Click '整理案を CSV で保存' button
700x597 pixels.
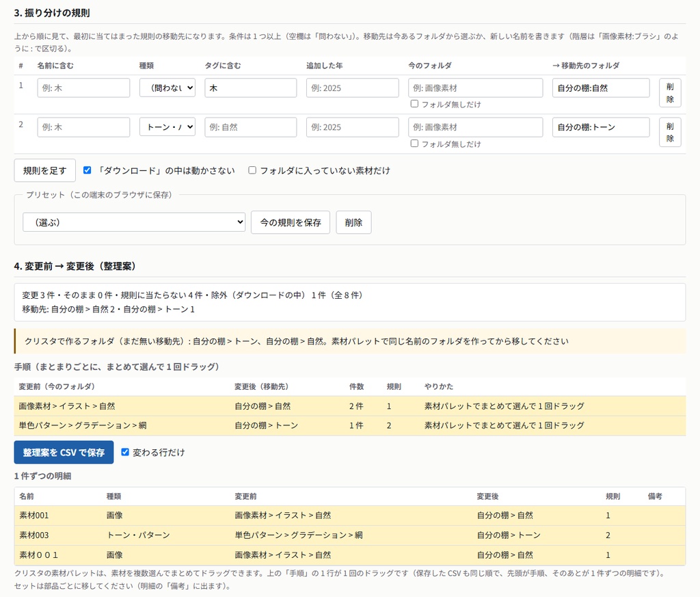pyautogui.click(x=64, y=452)
